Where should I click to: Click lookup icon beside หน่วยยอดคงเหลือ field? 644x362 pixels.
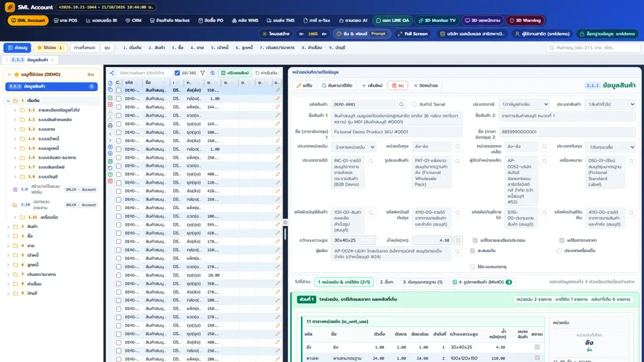543,146
